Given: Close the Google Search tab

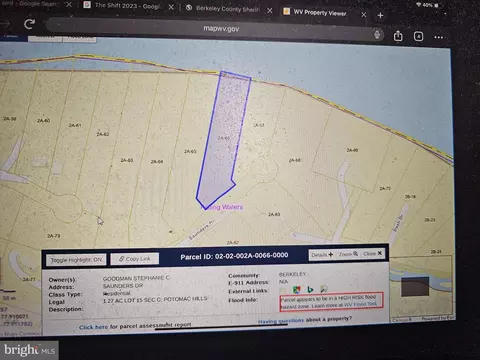Looking at the screenshot, I should (69, 4).
